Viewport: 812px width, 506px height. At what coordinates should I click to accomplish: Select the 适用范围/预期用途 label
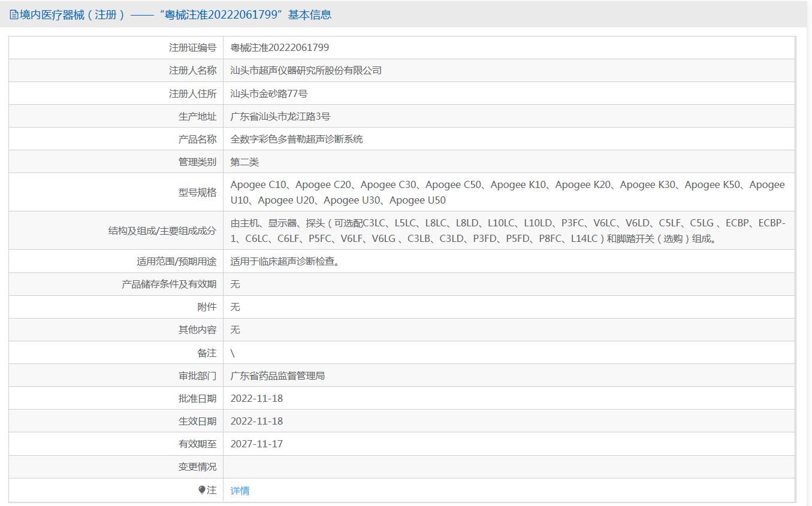point(176,262)
